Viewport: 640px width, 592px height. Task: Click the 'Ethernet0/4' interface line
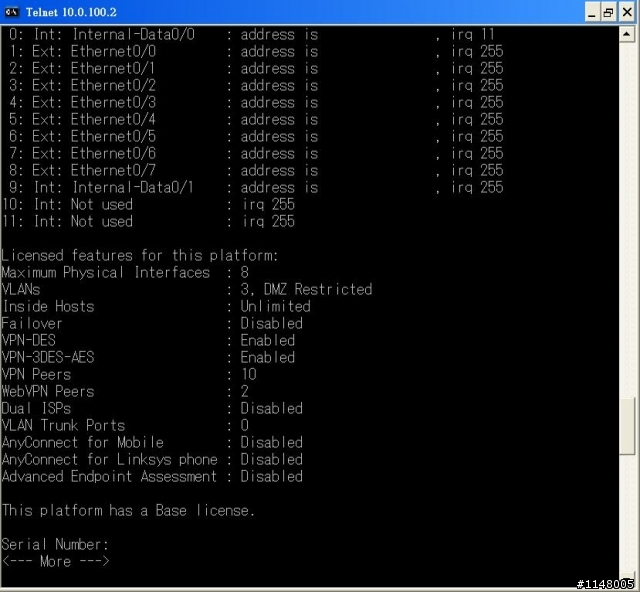[x=256, y=119]
